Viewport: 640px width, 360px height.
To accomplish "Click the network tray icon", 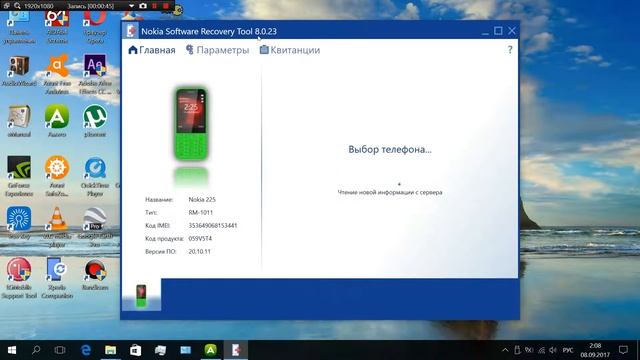I will tap(541, 350).
